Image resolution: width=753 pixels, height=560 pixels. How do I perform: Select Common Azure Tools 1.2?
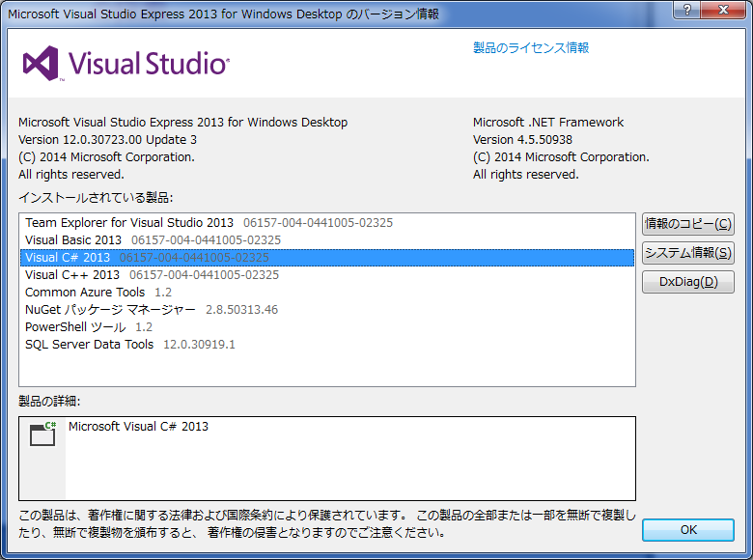pos(327,292)
